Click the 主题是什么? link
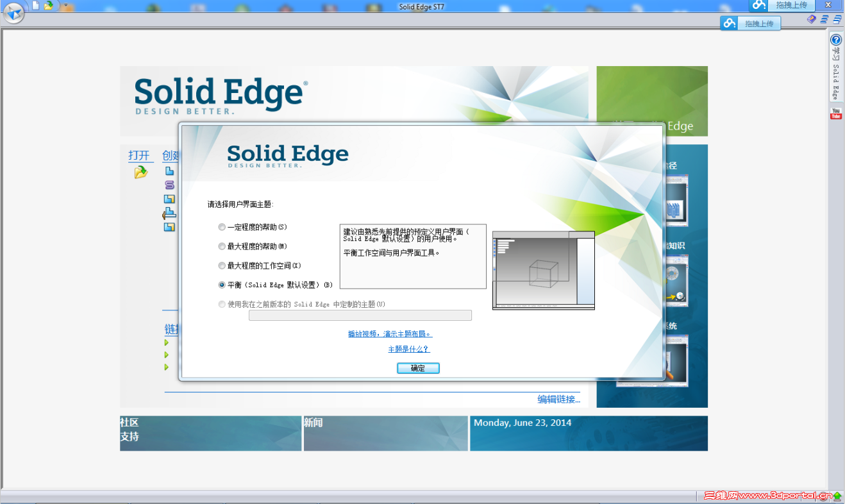This screenshot has height=504, width=845. (x=408, y=349)
